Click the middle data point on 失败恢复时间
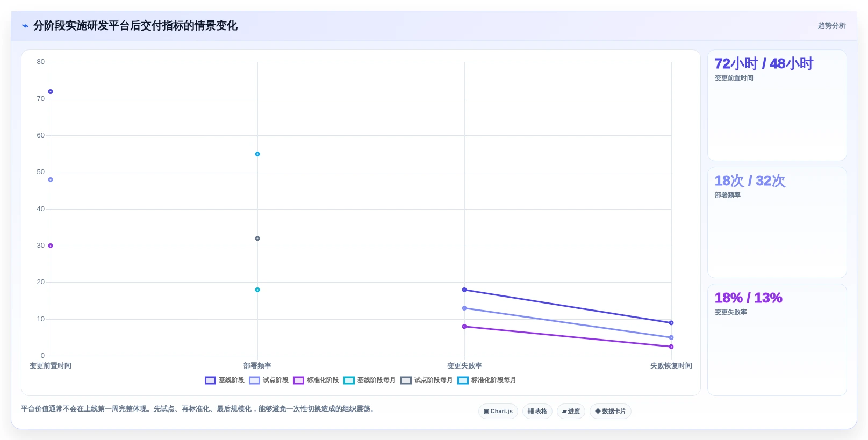The image size is (868, 440). point(671,337)
